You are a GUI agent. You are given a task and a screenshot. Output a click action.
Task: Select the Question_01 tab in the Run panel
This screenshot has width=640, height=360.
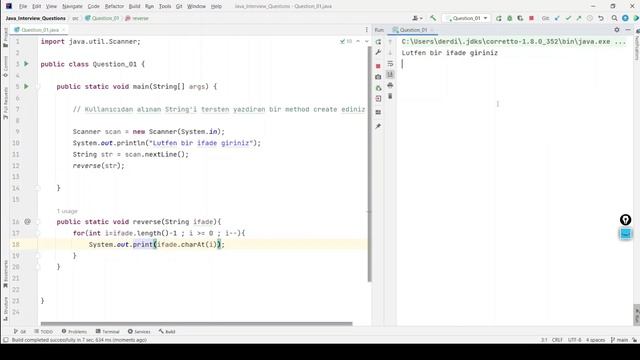tap(413, 30)
